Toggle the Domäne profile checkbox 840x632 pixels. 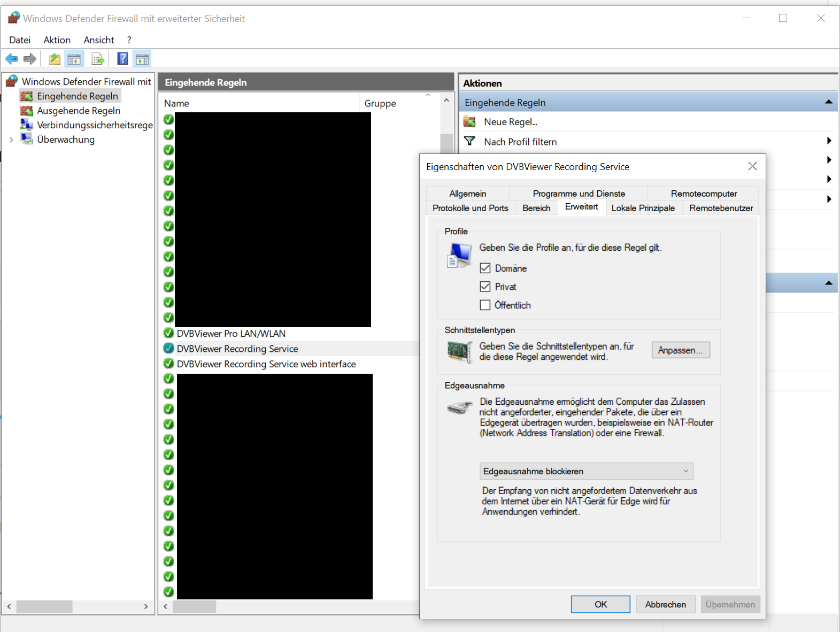click(485, 268)
